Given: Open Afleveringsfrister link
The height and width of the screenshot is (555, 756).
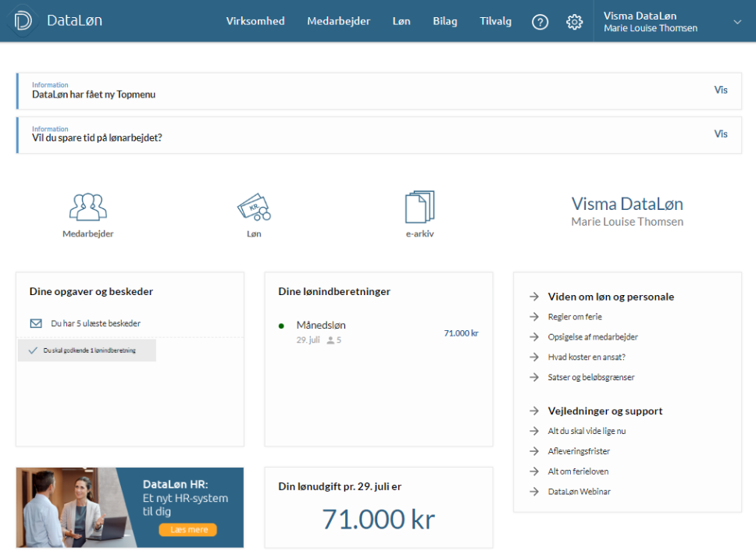Looking at the screenshot, I should point(579,451).
